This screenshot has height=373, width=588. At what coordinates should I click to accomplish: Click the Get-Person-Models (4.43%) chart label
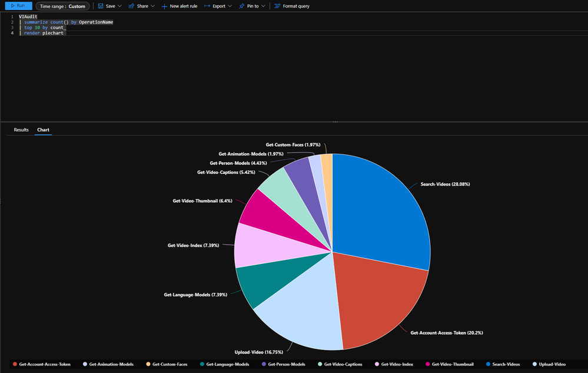(238, 163)
